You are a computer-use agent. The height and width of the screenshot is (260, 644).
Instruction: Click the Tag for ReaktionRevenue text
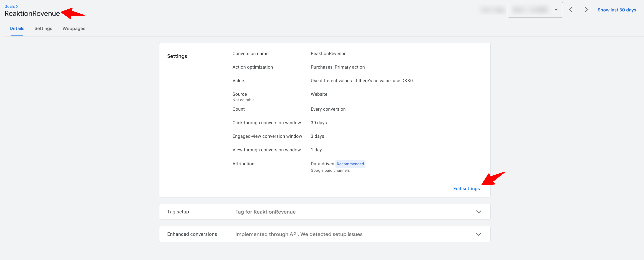(265, 212)
